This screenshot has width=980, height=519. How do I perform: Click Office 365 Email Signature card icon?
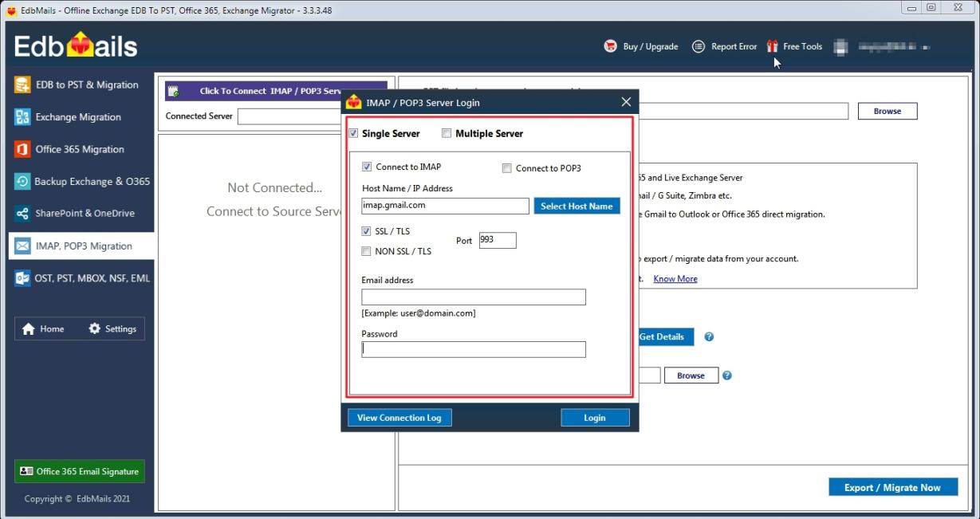(x=26, y=471)
